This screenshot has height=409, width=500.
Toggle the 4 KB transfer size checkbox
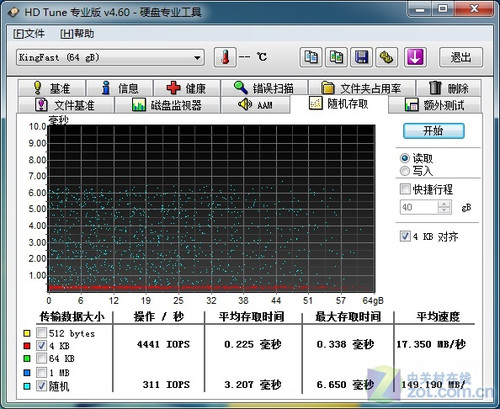coord(42,345)
